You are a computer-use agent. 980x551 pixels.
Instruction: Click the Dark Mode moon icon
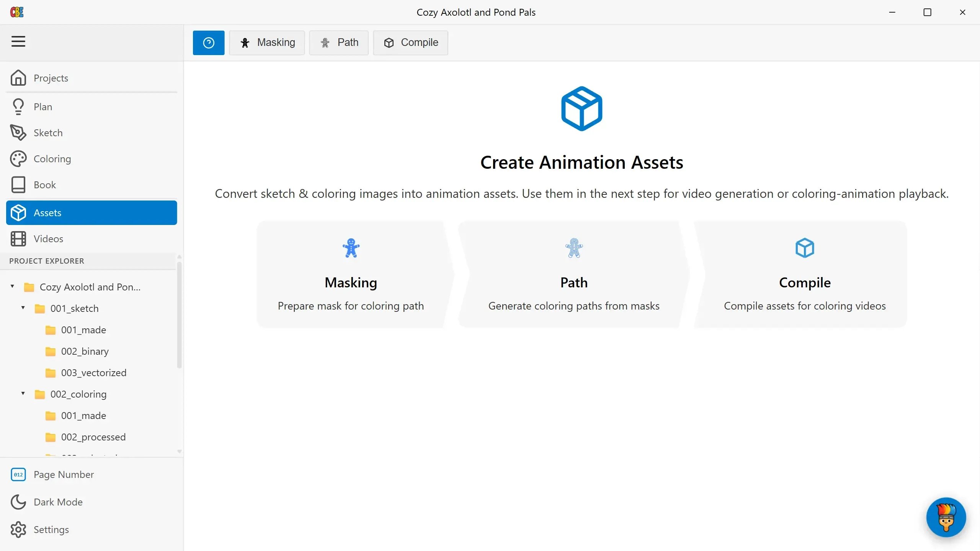pyautogui.click(x=18, y=502)
